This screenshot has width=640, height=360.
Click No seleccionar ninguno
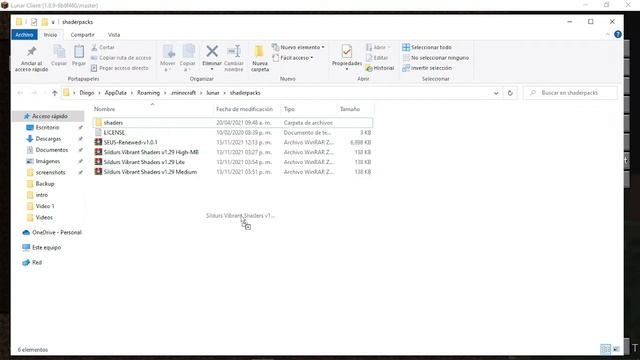click(x=436, y=58)
